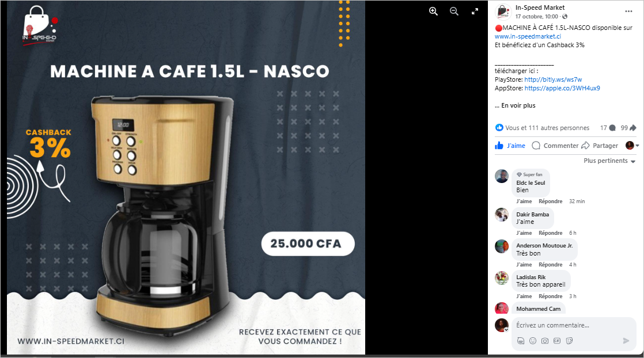
Task: Send the comment with arrow icon
Action: coord(626,341)
